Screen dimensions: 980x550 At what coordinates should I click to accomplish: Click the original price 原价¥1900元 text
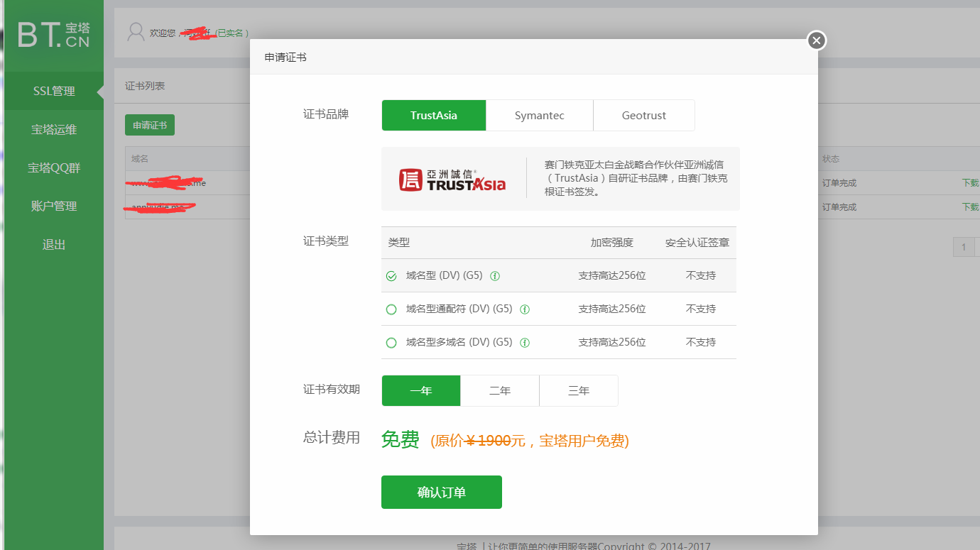point(479,441)
